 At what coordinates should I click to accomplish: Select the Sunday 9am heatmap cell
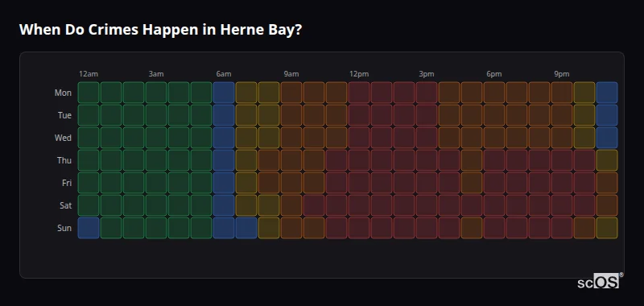[291, 228]
